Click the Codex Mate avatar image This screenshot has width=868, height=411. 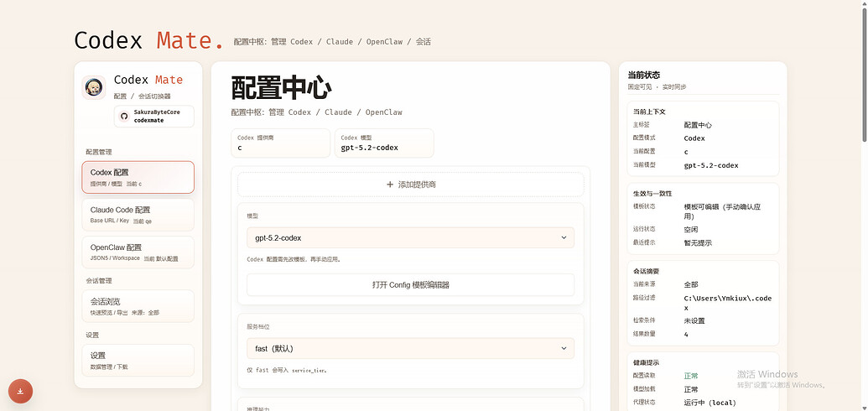tap(94, 87)
